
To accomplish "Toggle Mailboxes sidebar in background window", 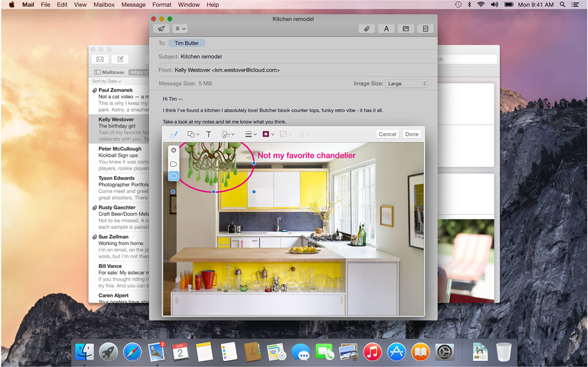I will [109, 72].
